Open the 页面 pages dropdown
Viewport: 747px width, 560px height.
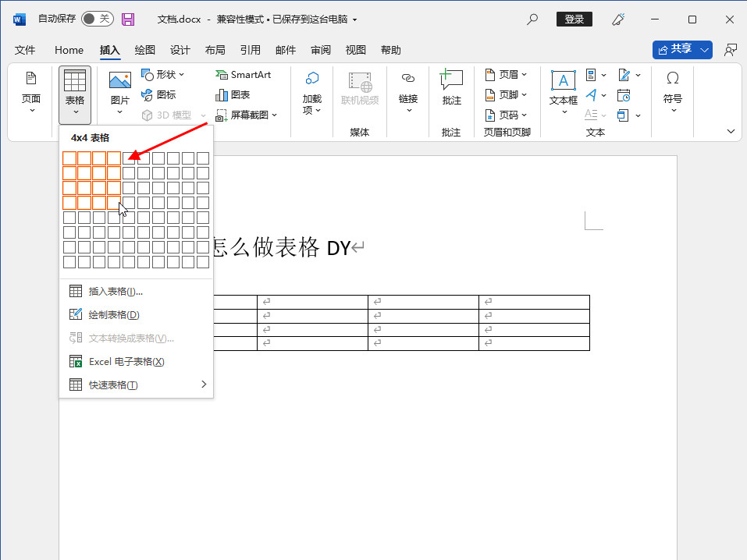(x=31, y=92)
